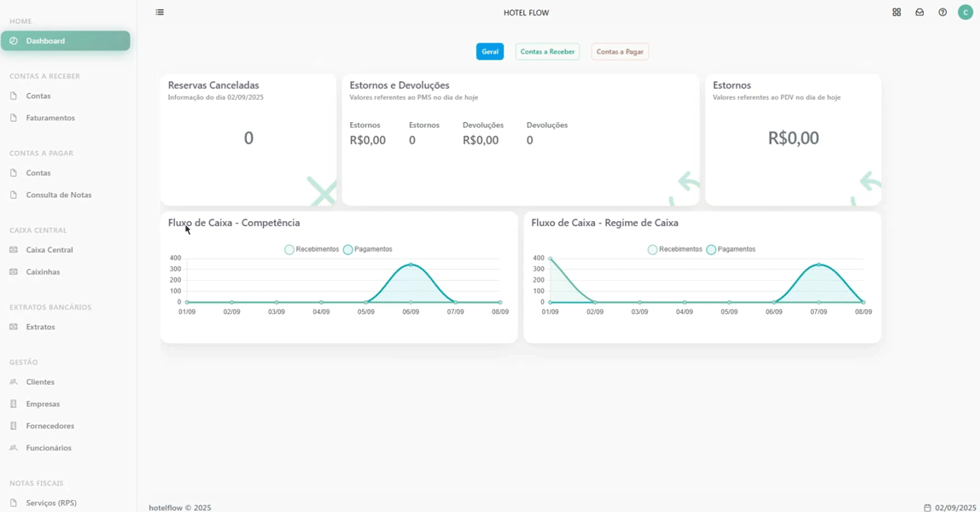Click the Fornecedores building icon
This screenshot has width=980, height=512.
pyautogui.click(x=14, y=426)
